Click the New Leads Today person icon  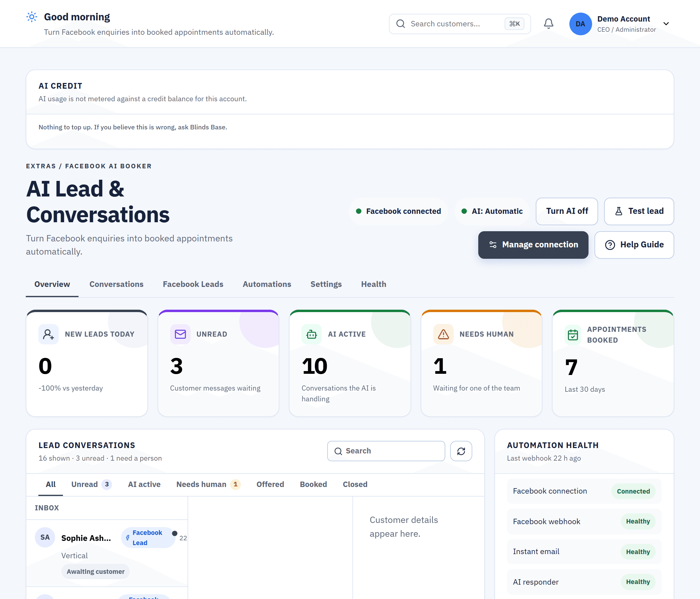(x=48, y=334)
